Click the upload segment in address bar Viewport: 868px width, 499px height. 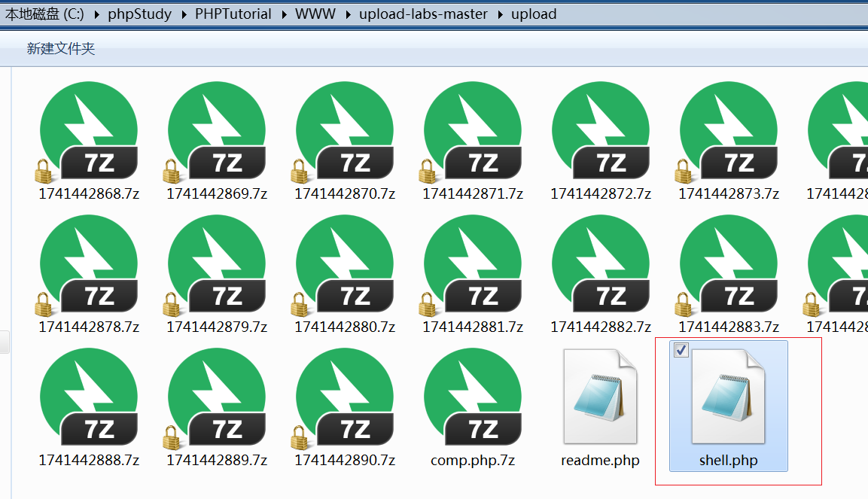pos(534,14)
